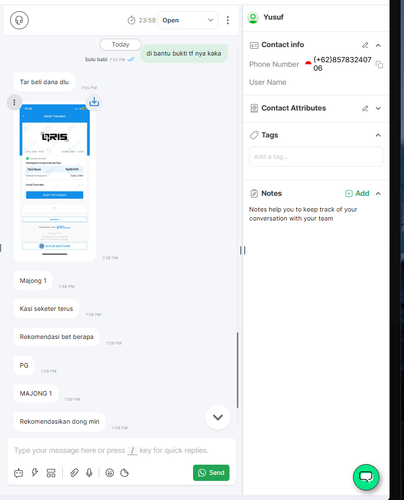Open the QRIS payment screenshot thumbnail
404x500 pixels.
55,180
